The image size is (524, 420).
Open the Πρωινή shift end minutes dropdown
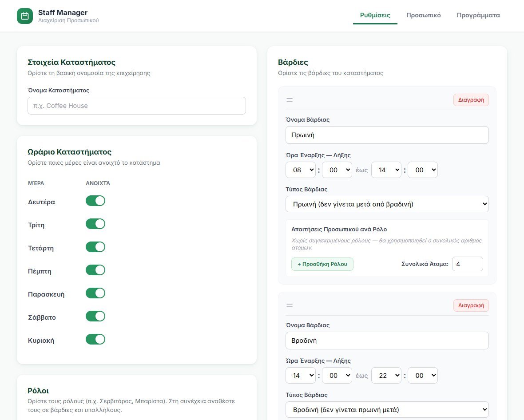tap(423, 170)
